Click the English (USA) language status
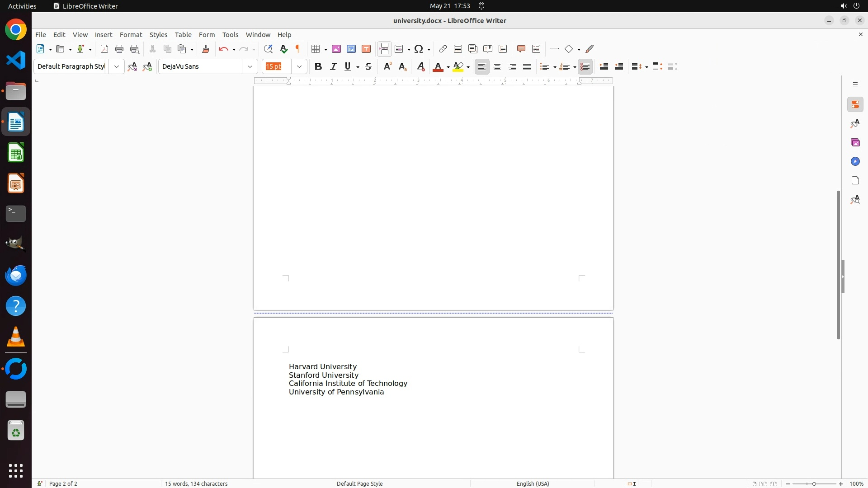Screen dimensions: 868x488 click(x=533, y=483)
